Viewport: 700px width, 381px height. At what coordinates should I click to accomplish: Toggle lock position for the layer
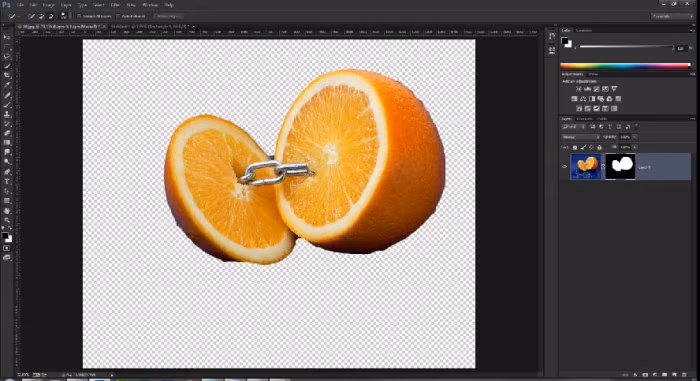coord(591,147)
